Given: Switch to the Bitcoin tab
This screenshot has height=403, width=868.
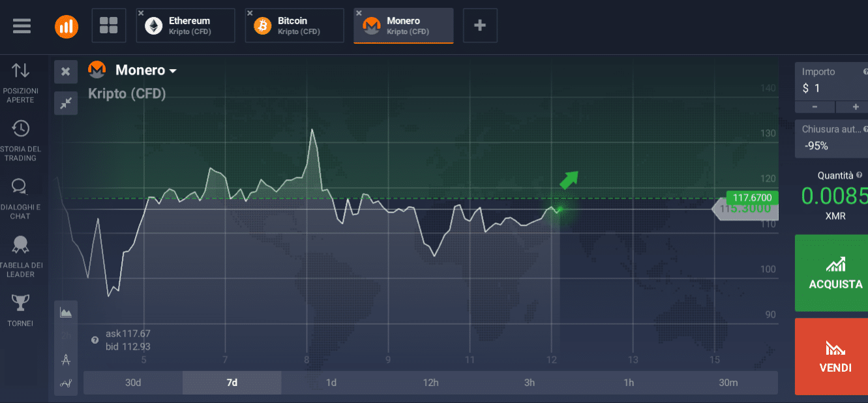Looking at the screenshot, I should [295, 25].
